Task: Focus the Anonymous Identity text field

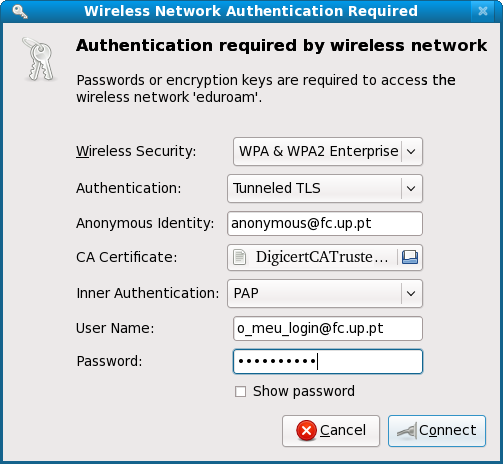Action: point(325,223)
